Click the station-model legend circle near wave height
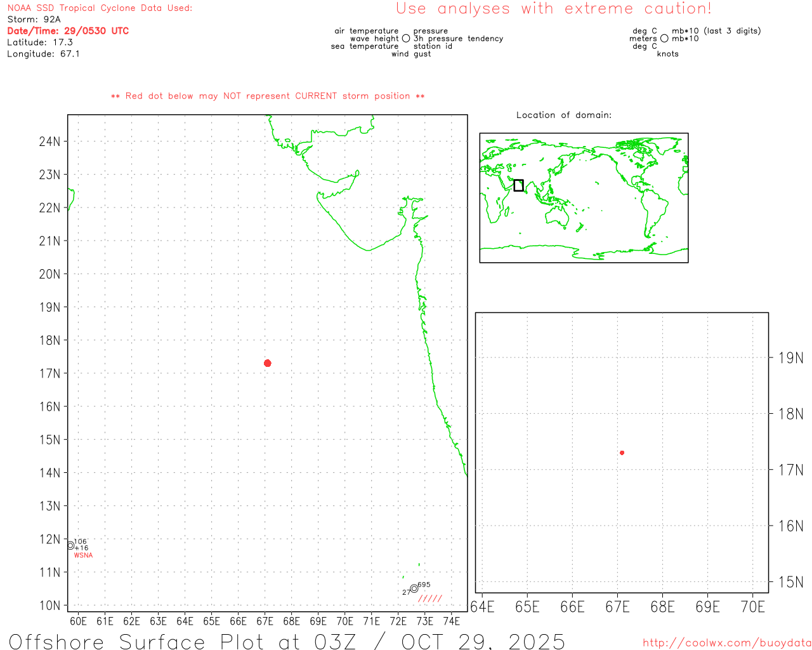The height and width of the screenshot is (650, 812). [406, 39]
